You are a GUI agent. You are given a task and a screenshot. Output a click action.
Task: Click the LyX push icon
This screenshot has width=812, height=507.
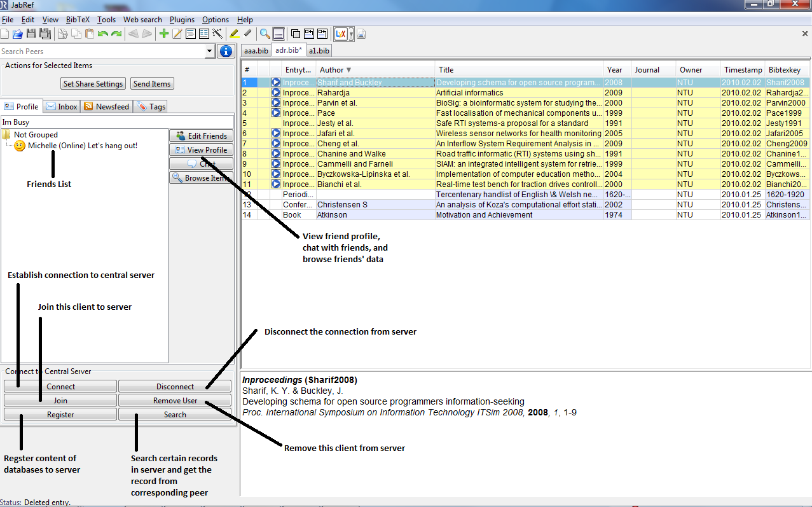(340, 34)
